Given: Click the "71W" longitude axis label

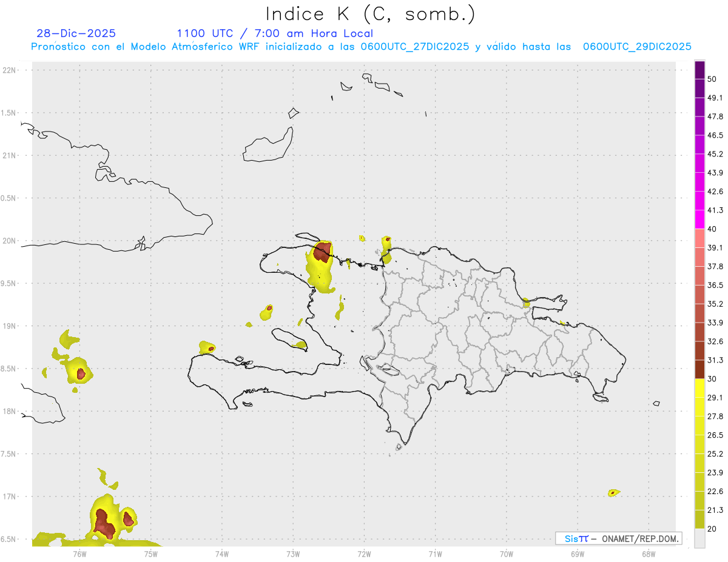Looking at the screenshot, I should [x=435, y=554].
